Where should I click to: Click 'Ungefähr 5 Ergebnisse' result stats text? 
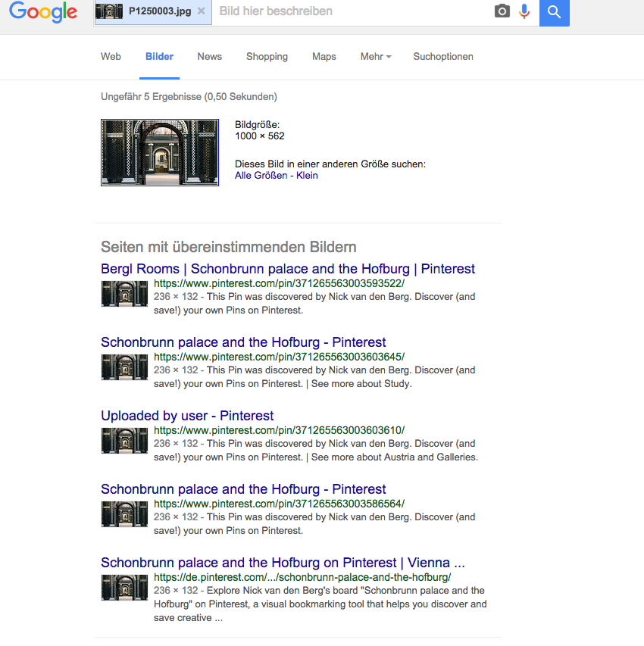coord(189,97)
